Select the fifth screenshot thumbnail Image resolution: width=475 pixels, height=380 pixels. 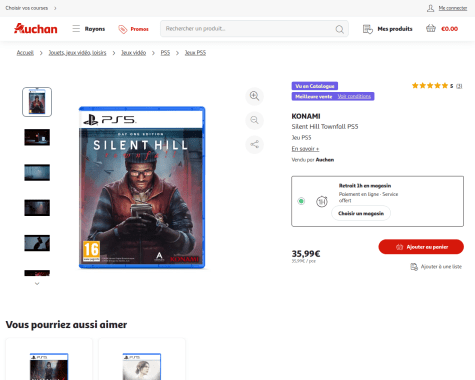(37, 243)
